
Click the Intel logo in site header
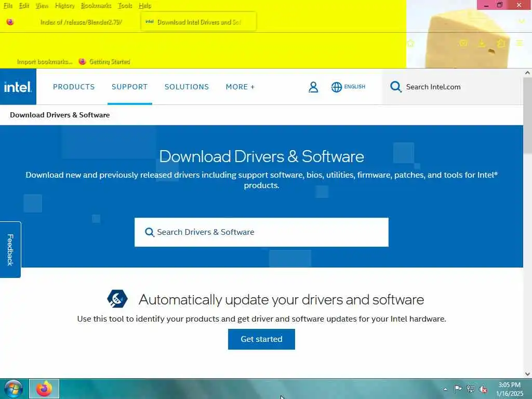(x=18, y=87)
